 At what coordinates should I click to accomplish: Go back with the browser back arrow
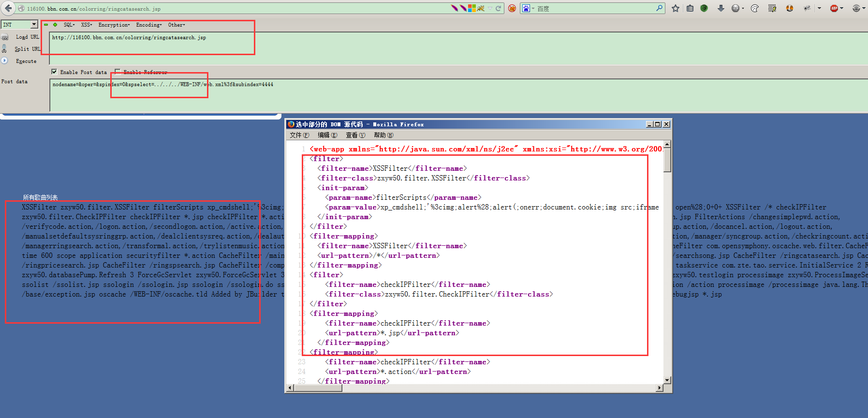click(x=8, y=8)
